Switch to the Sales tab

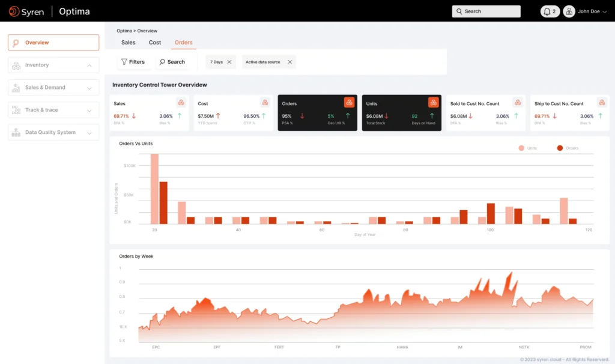click(x=129, y=43)
